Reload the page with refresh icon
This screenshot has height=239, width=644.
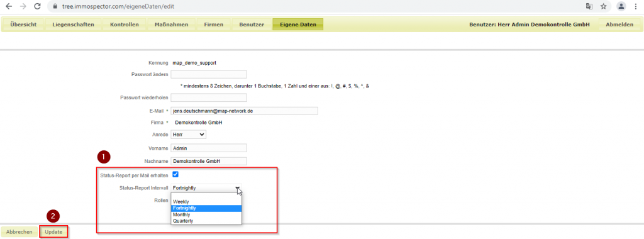37,6
